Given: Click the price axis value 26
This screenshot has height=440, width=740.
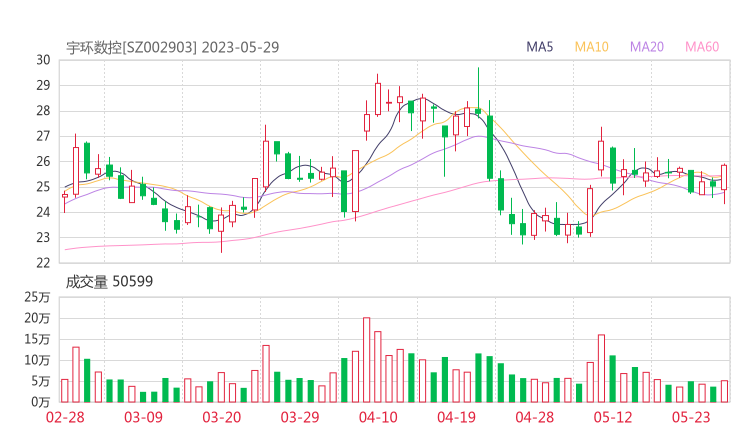Looking at the screenshot, I should tap(43, 161).
